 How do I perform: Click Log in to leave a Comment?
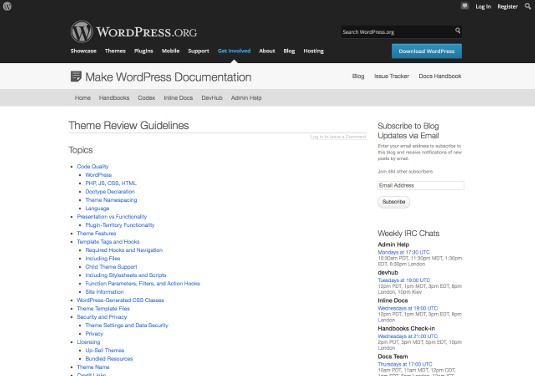click(x=338, y=137)
